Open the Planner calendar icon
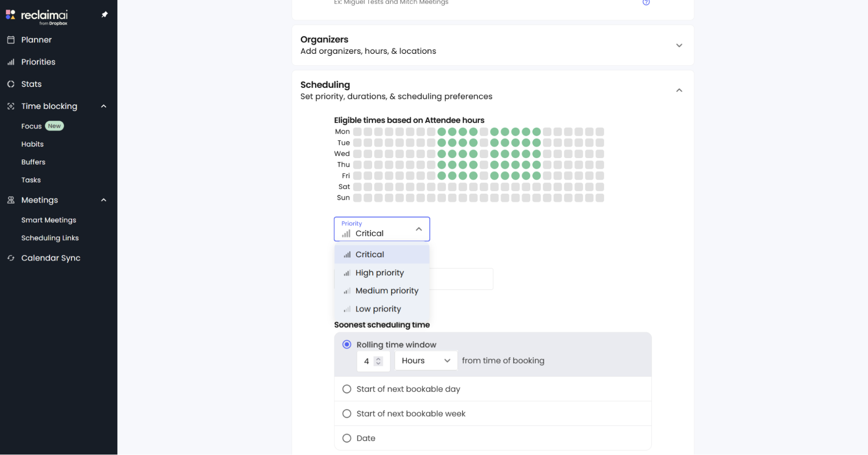The height and width of the screenshot is (455, 868). (11, 40)
